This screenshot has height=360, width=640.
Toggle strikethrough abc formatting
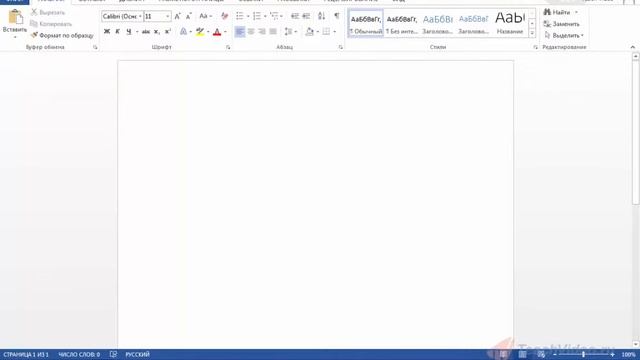[146, 31]
